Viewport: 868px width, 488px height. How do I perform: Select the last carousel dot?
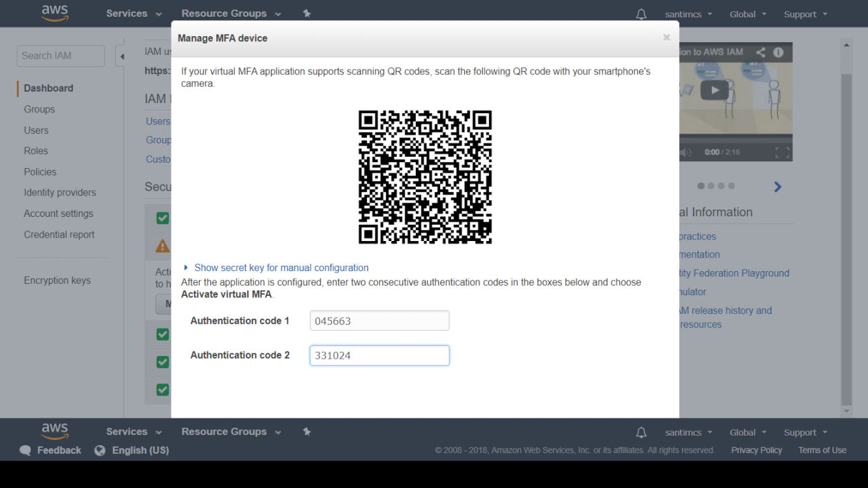(731, 186)
